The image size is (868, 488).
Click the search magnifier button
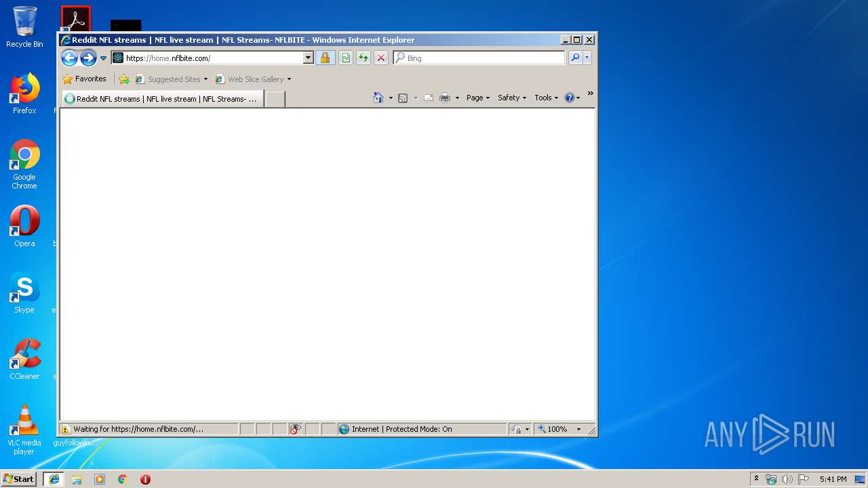(x=575, y=58)
